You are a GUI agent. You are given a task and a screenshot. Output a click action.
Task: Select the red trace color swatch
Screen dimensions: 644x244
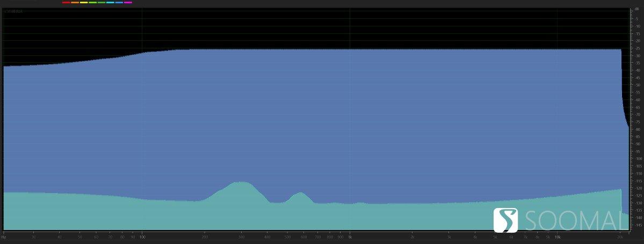click(x=66, y=3)
